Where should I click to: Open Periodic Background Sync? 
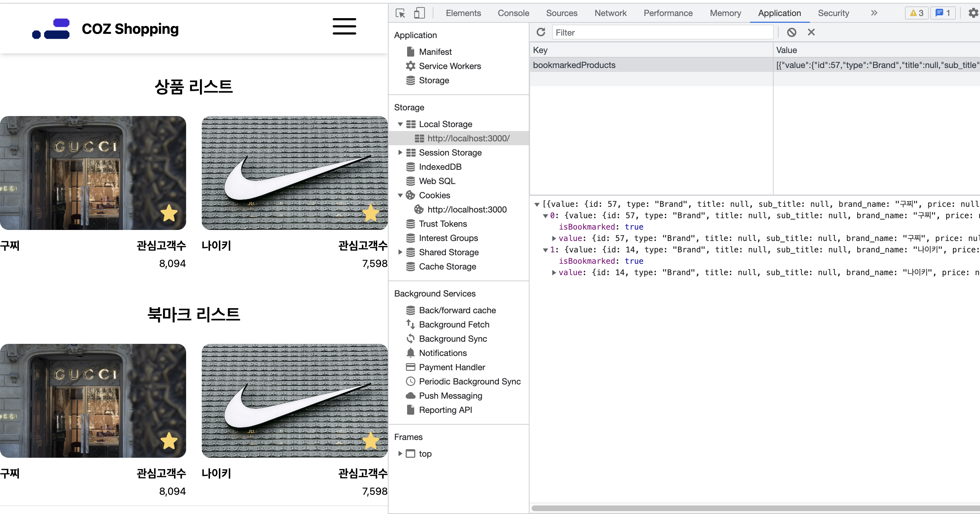pos(469,382)
